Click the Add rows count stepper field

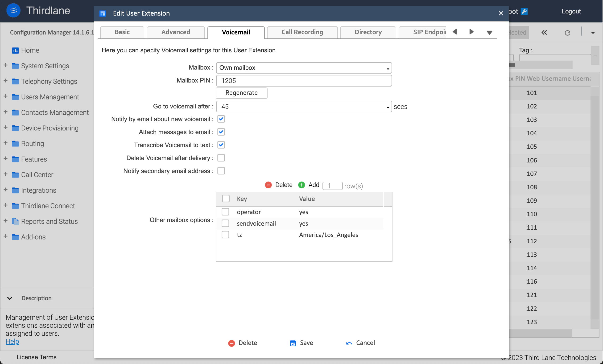[x=332, y=185]
